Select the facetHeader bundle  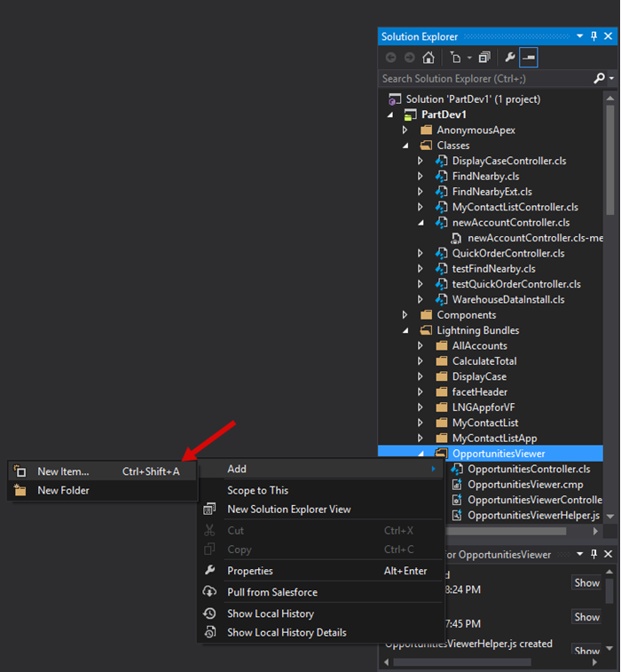pyautogui.click(x=480, y=392)
